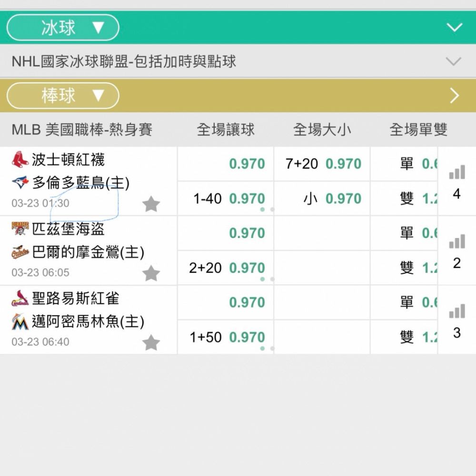The height and width of the screenshot is (476, 476).
Task: Pick 雙 even for Red Sox match
Action: click(404, 198)
